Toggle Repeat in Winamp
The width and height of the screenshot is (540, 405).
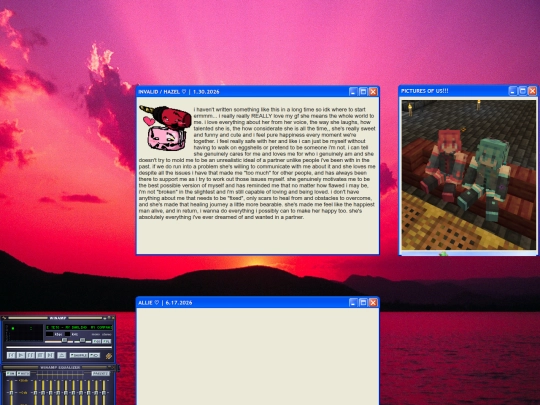pos(94,355)
